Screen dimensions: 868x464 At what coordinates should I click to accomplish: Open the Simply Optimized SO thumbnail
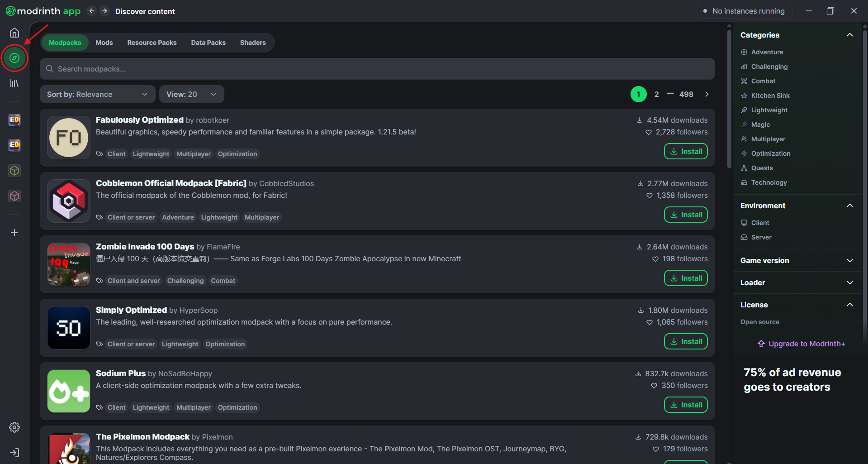click(x=69, y=328)
